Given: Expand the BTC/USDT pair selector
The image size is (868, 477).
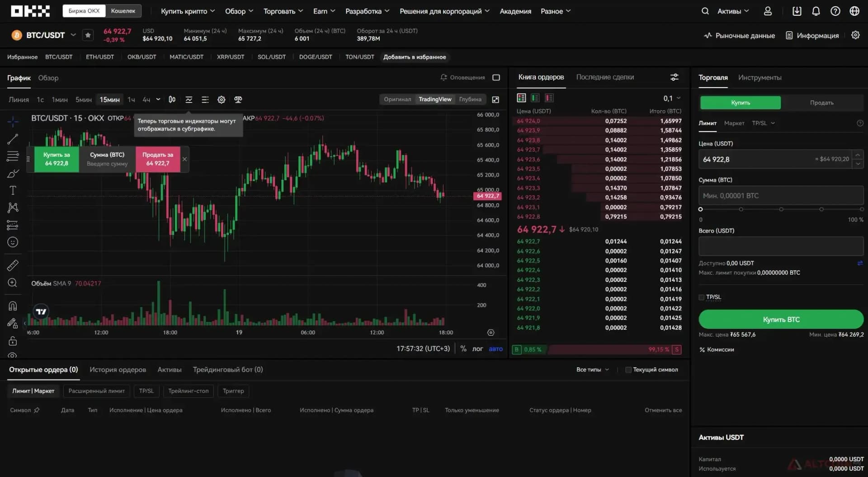Looking at the screenshot, I should [x=73, y=35].
